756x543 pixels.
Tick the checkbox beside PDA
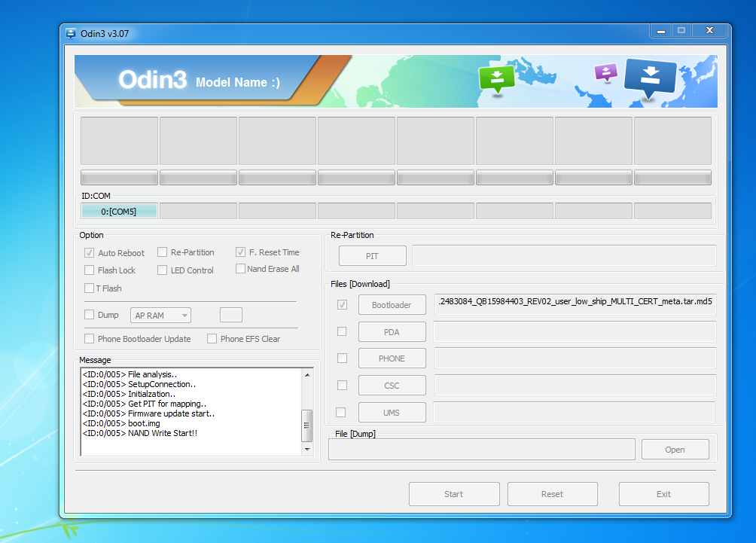pyautogui.click(x=342, y=331)
